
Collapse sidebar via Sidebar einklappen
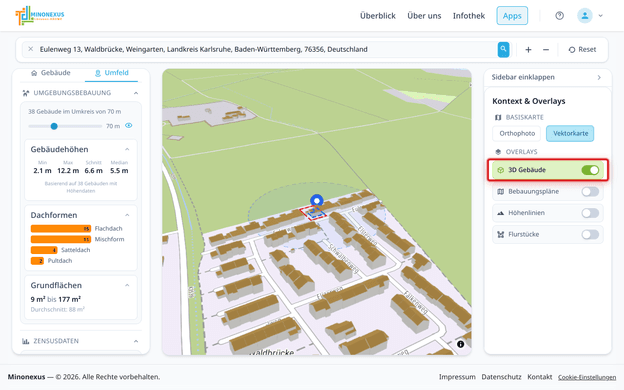click(547, 77)
